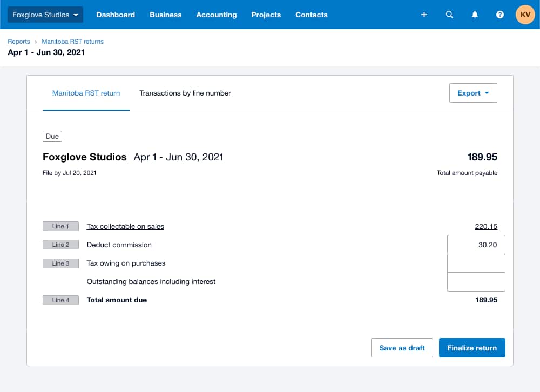The width and height of the screenshot is (540, 392).
Task: Open the help question mark icon
Action: [x=500, y=15]
